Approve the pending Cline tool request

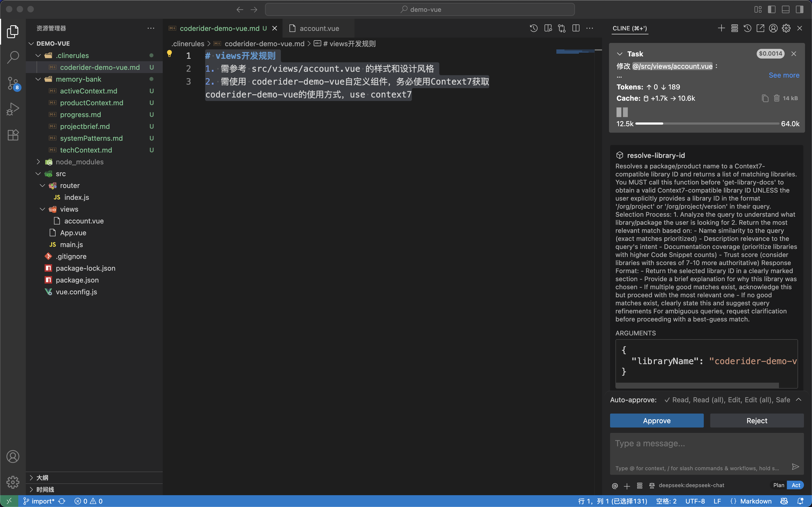point(657,421)
